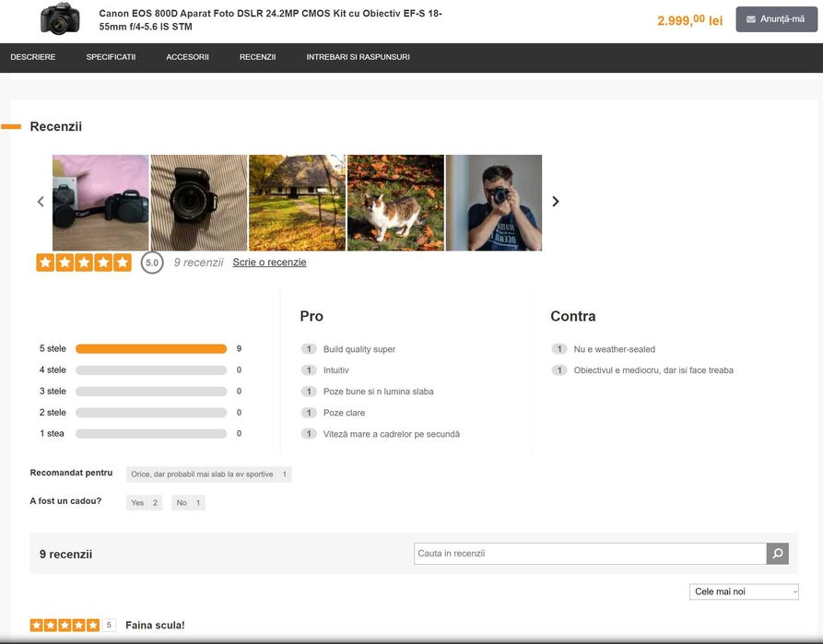This screenshot has height=644, width=823.
Task: Click the pro 'Intuitiv'
Action: 335,370
